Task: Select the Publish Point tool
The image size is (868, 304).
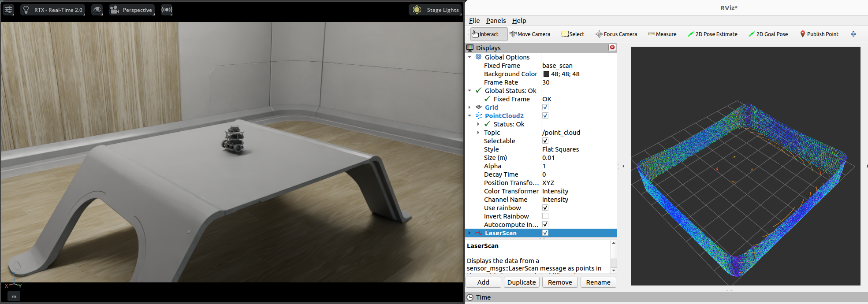Action: point(819,34)
